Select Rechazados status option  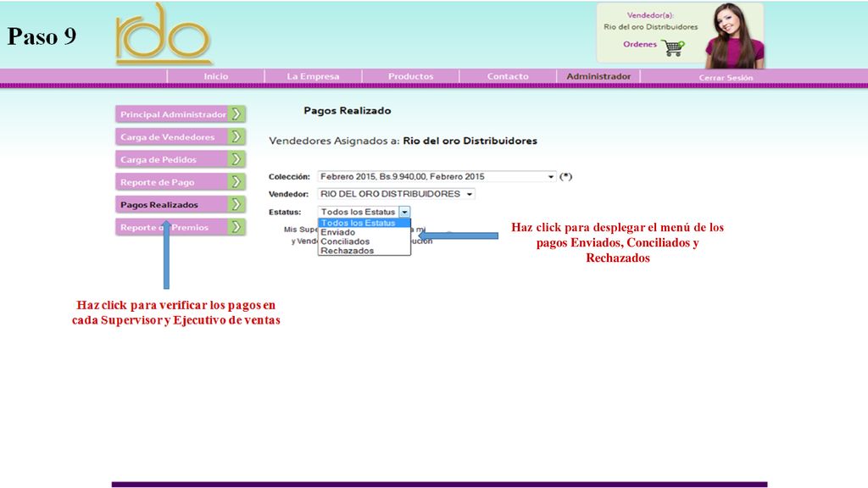click(x=364, y=251)
